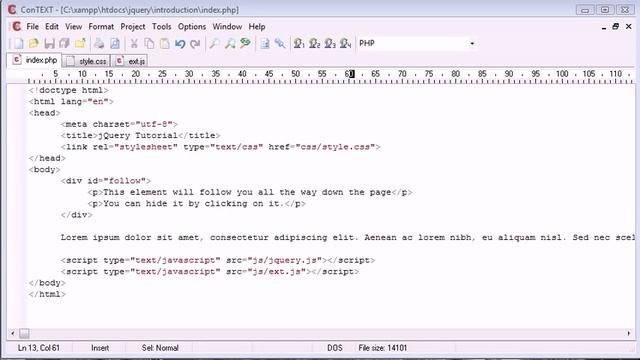Open the Edit menu

pos(51,27)
